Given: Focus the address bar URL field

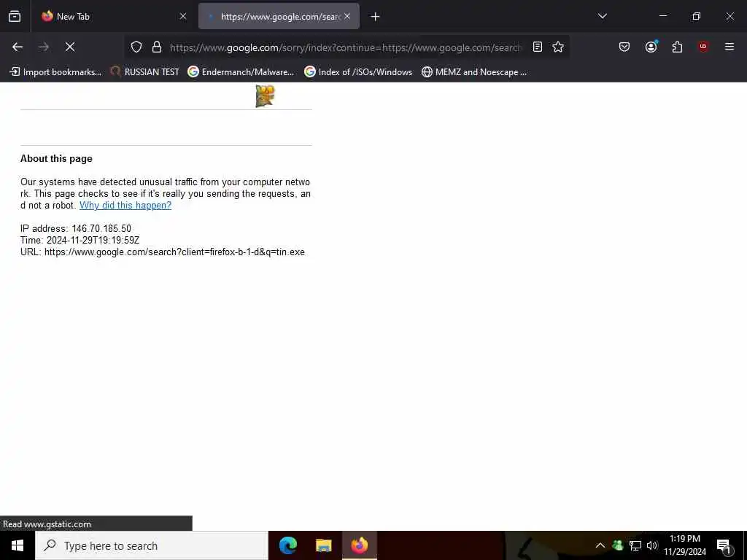Looking at the screenshot, I should [x=345, y=47].
